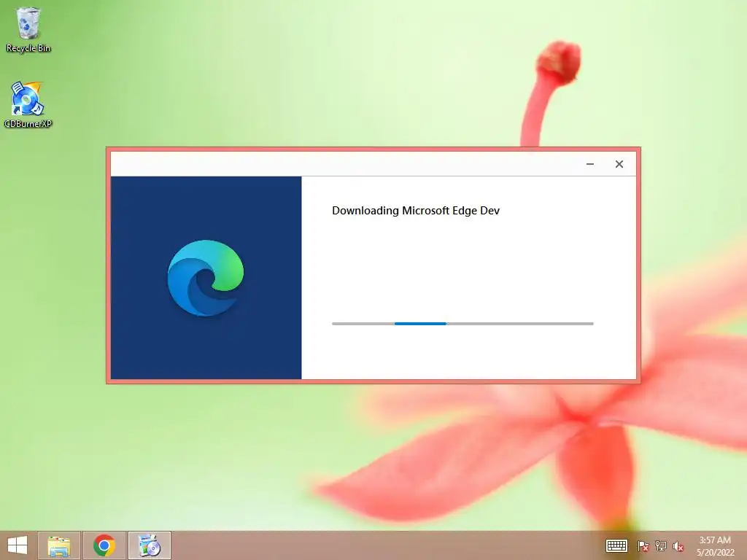Viewport: 747px width, 560px height.
Task: Minimize the Edge Dev installer window
Action: click(x=589, y=164)
